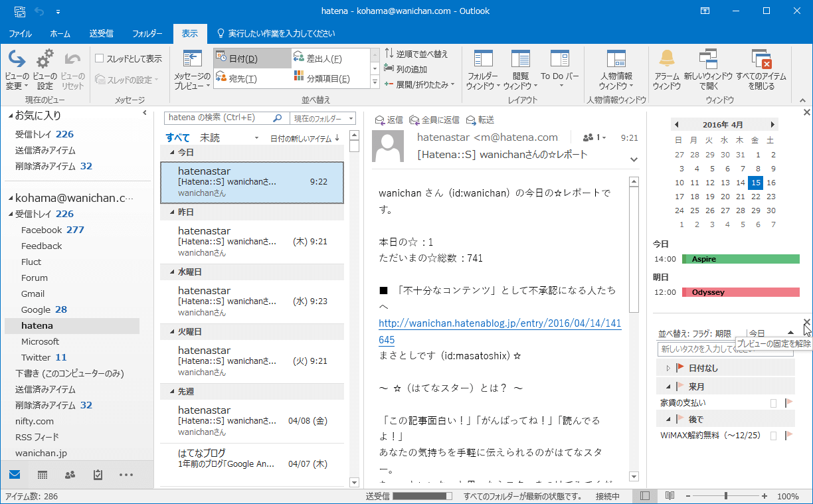The image size is (813, 504).
Task: Open the Odyssey appointment at 12:00
Action: point(741,292)
